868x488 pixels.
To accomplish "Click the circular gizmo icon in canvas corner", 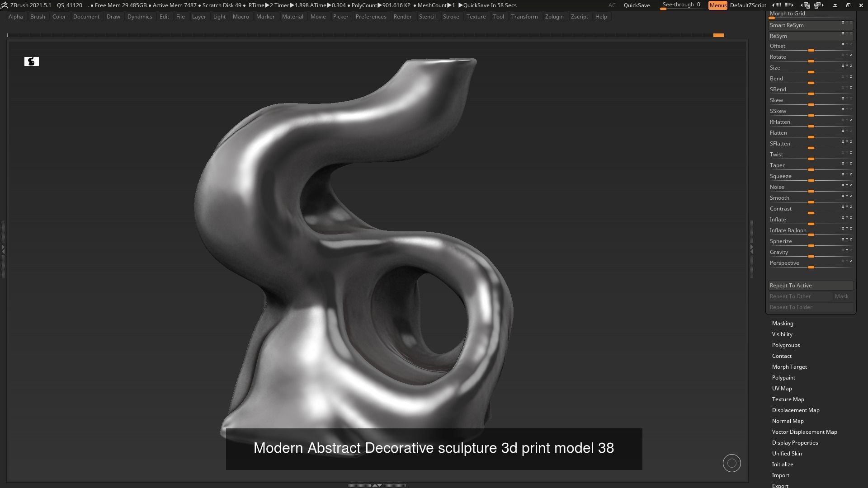I will [x=731, y=463].
